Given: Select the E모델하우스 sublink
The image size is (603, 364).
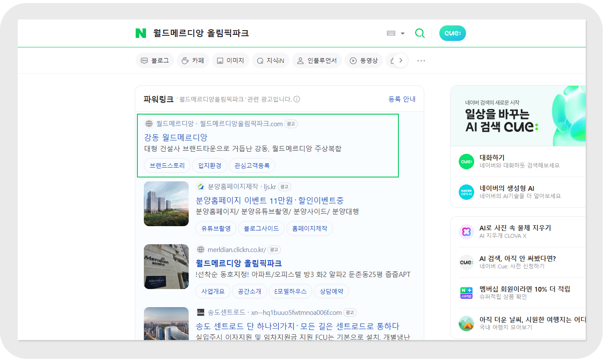Looking at the screenshot, I should click(x=291, y=291).
